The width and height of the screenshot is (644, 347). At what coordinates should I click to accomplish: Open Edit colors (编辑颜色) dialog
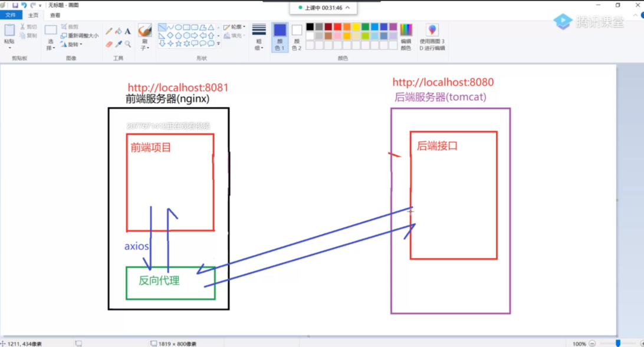(406, 37)
